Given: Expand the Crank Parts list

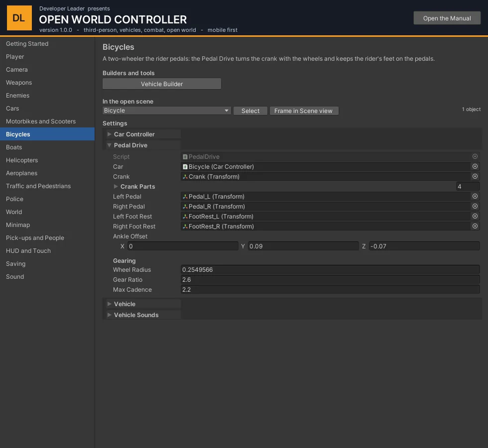Looking at the screenshot, I should pyautogui.click(x=116, y=186).
